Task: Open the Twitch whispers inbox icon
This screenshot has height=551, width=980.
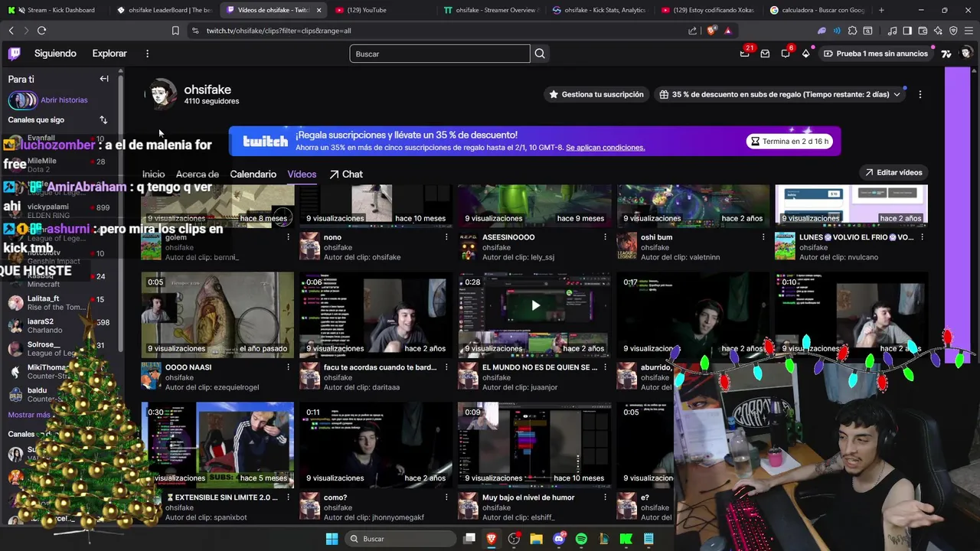Action: (765, 54)
